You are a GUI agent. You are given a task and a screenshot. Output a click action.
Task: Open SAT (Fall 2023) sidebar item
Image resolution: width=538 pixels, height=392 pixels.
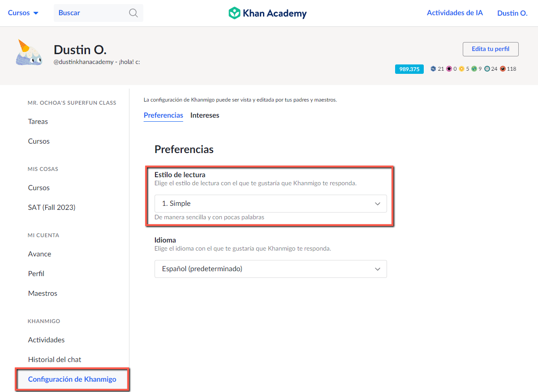click(52, 208)
